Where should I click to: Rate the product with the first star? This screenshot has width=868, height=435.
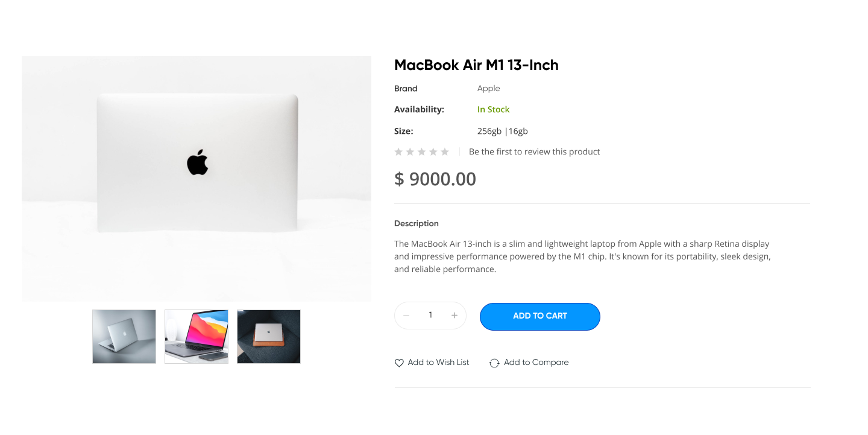point(398,151)
